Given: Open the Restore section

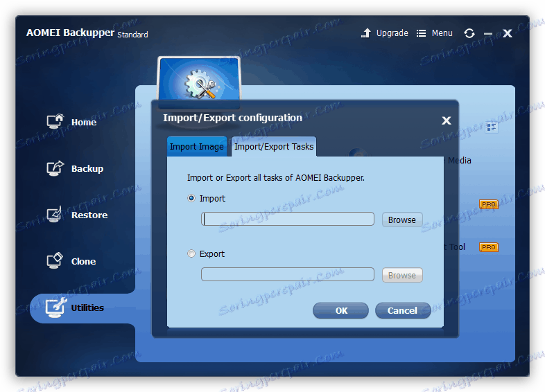Looking at the screenshot, I should pyautogui.click(x=89, y=215).
